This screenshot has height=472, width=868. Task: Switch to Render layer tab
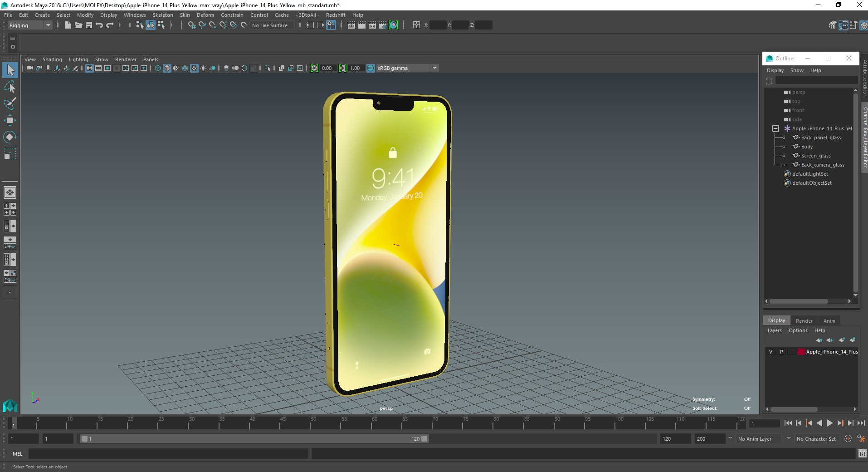[x=804, y=321]
